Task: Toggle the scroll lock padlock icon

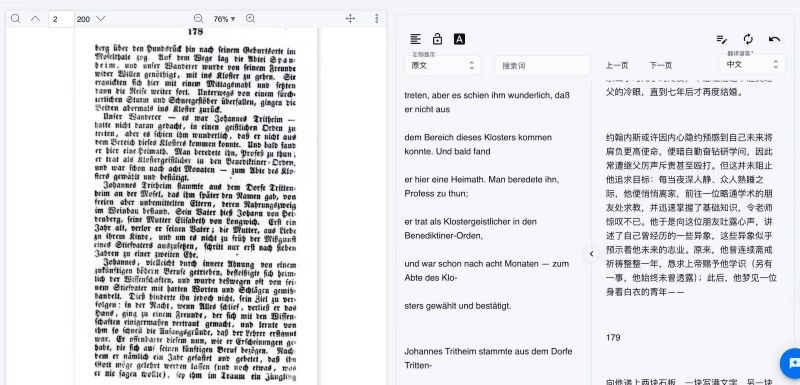Action: [437, 39]
